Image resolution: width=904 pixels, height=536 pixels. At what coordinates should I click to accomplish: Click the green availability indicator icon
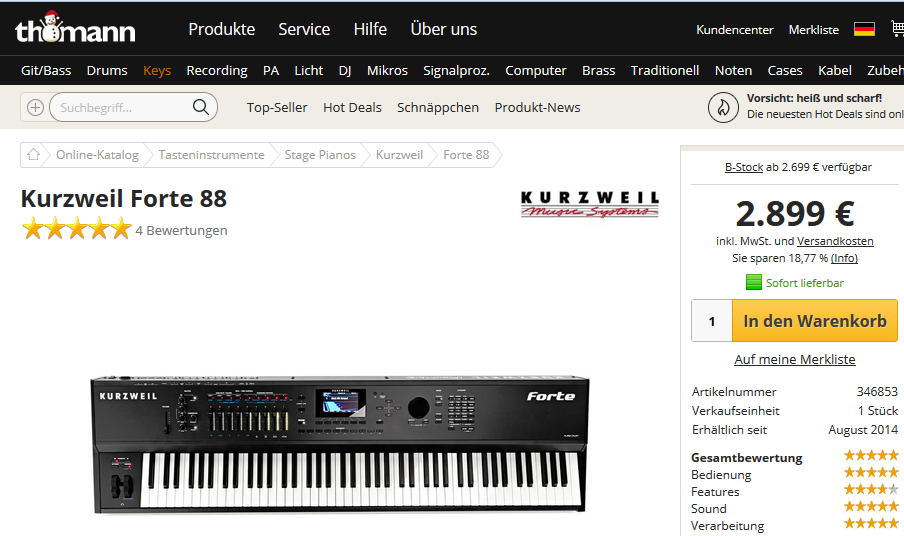pos(754,282)
